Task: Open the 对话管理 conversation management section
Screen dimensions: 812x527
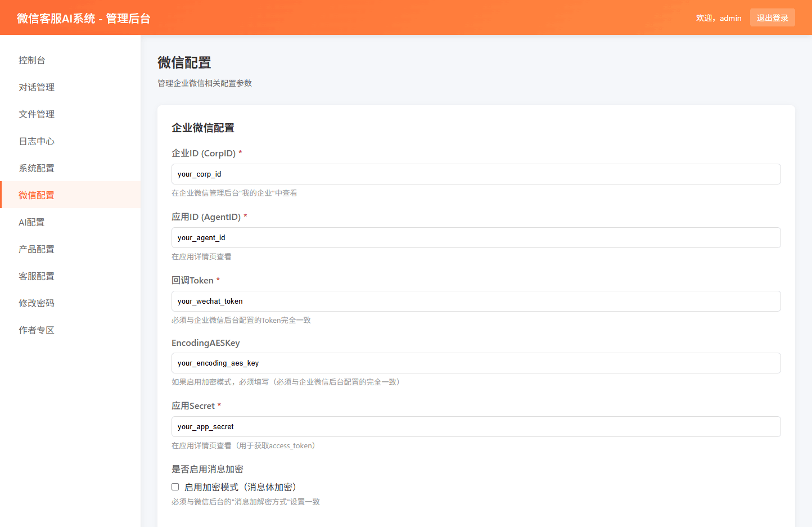Action: (x=36, y=87)
